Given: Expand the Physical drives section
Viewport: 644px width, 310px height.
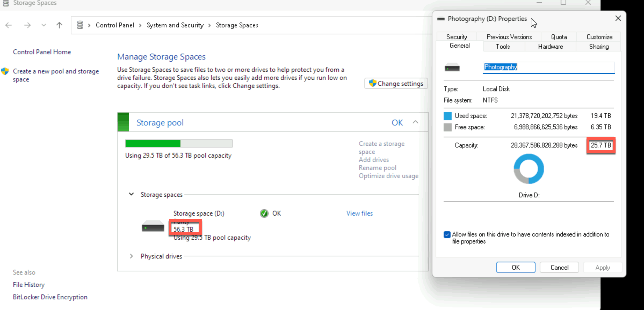Looking at the screenshot, I should [131, 256].
